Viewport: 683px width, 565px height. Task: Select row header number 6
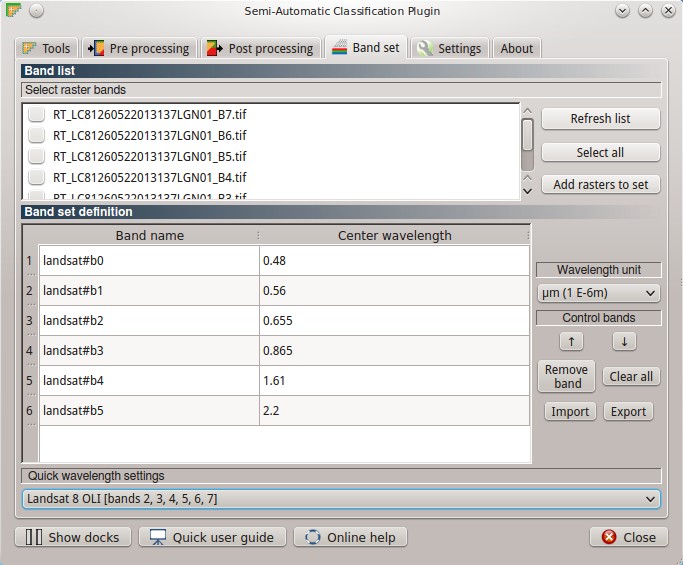[x=30, y=411]
